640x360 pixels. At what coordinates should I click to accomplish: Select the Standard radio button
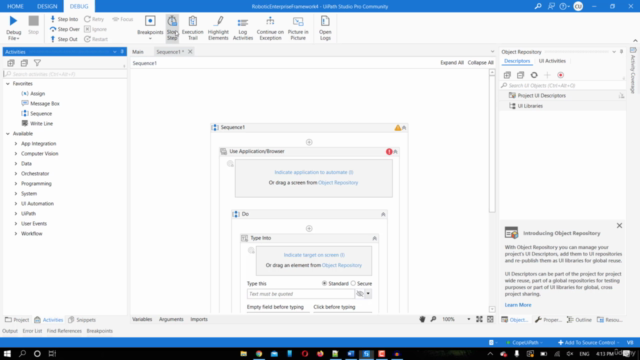(324, 283)
